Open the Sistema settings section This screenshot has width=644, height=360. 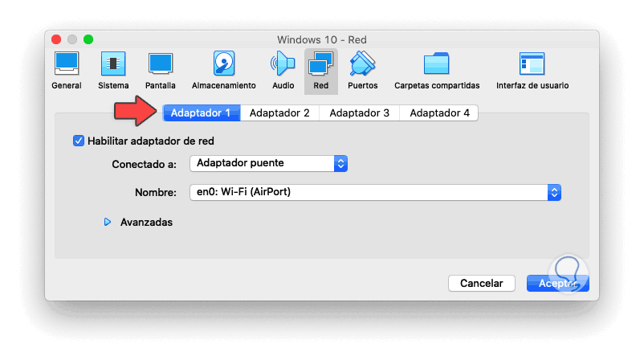(113, 71)
